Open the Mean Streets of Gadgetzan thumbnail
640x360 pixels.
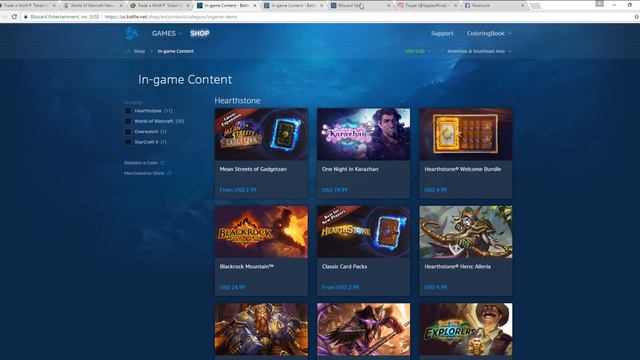(x=262, y=134)
